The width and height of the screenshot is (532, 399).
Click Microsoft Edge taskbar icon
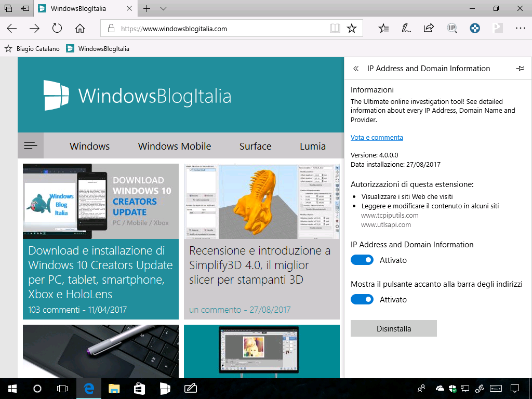point(88,389)
